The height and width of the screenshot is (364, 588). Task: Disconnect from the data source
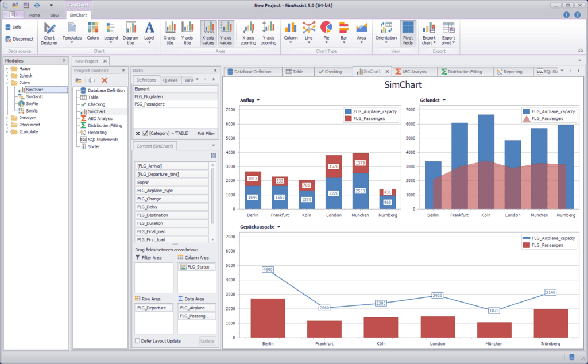pyautogui.click(x=20, y=39)
